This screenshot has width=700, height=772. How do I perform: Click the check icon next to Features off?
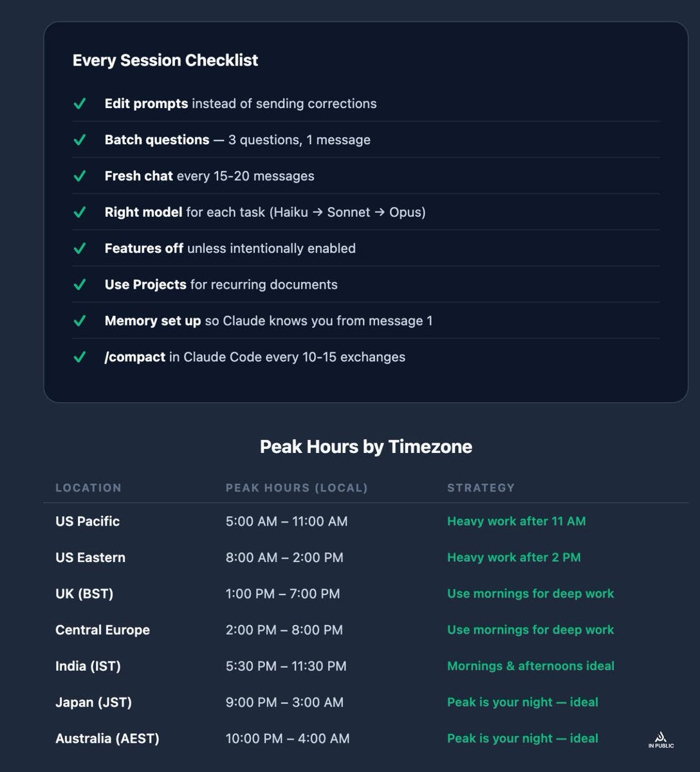pyautogui.click(x=80, y=248)
